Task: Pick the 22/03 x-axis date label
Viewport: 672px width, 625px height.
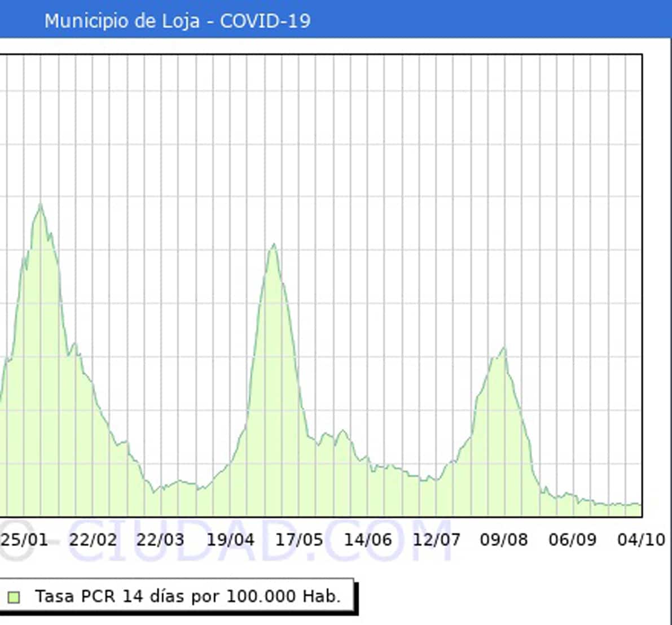Action: (160, 540)
